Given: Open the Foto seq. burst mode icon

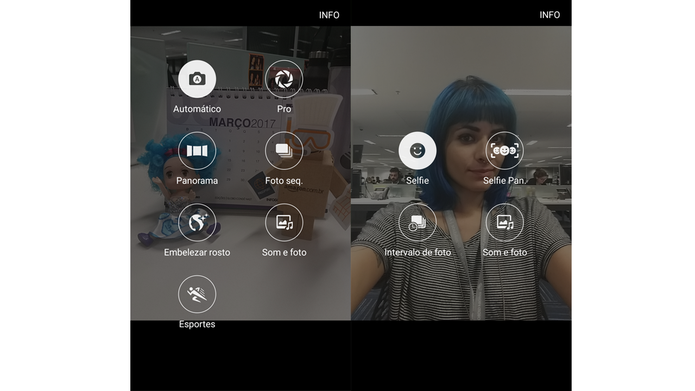Looking at the screenshot, I should tap(284, 151).
